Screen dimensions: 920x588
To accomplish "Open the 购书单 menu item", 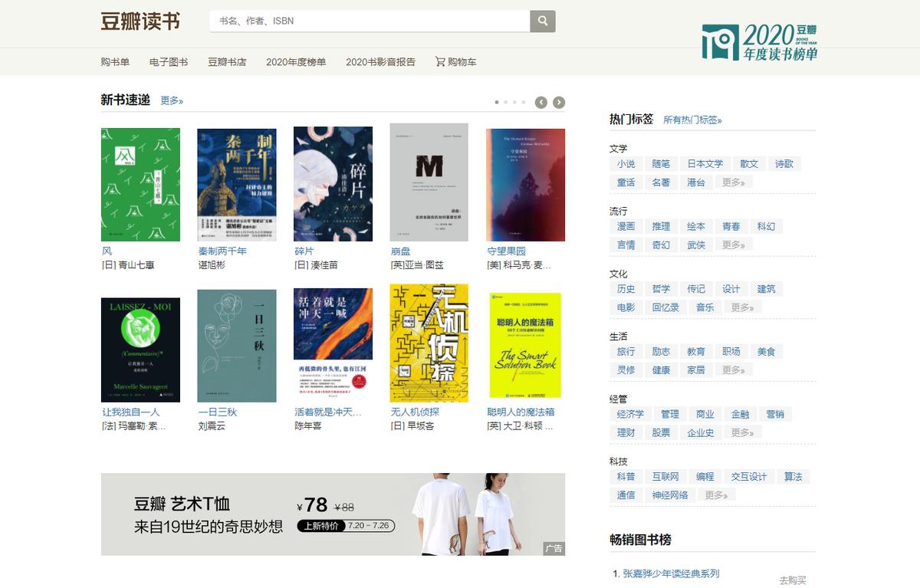I will [115, 62].
